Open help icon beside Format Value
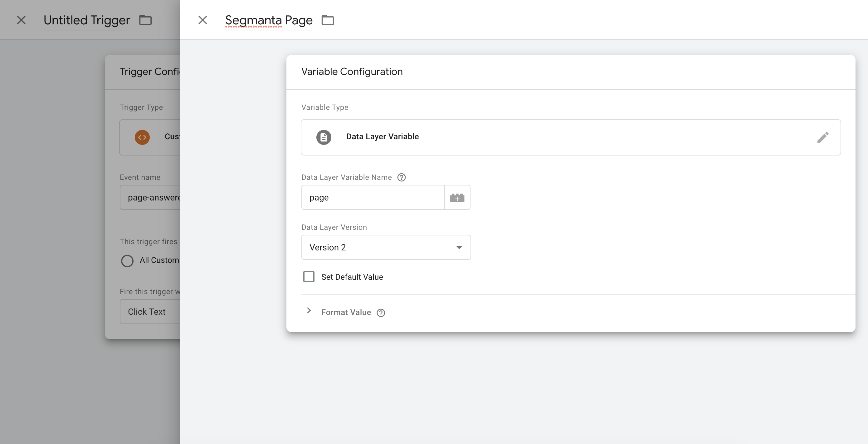Screen dimensions: 868x444 [381, 313]
